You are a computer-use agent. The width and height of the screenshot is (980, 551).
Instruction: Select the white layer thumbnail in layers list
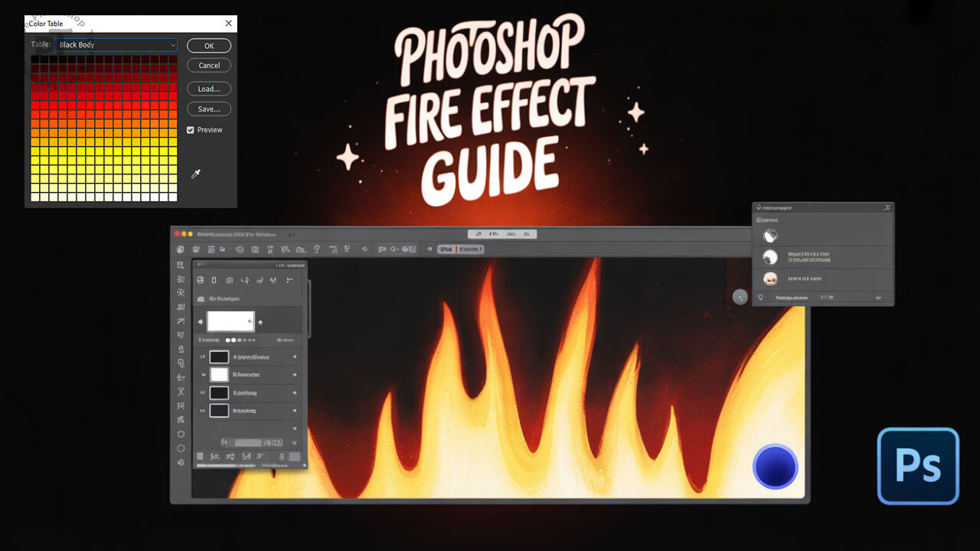(220, 375)
